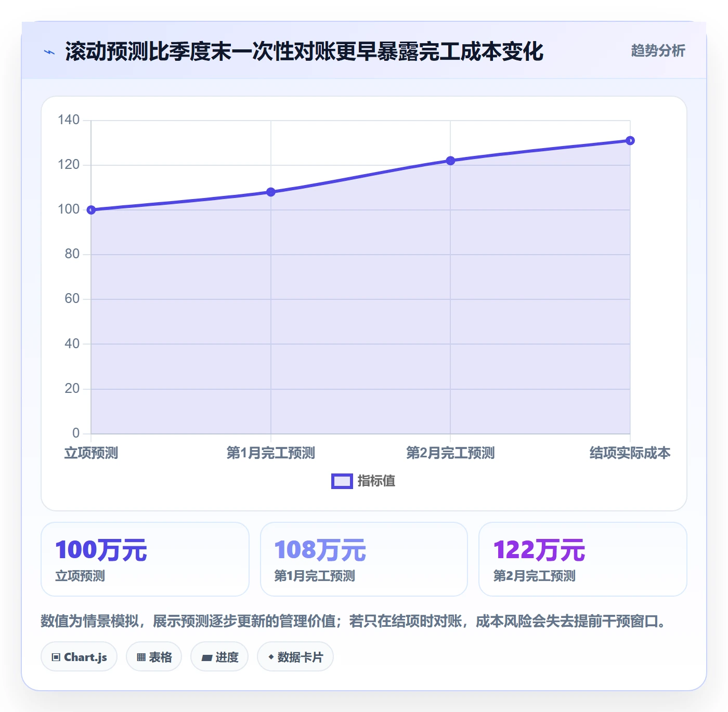Click the 第1月完工预测 x-axis label
This screenshot has height=712, width=728.
coord(271,453)
